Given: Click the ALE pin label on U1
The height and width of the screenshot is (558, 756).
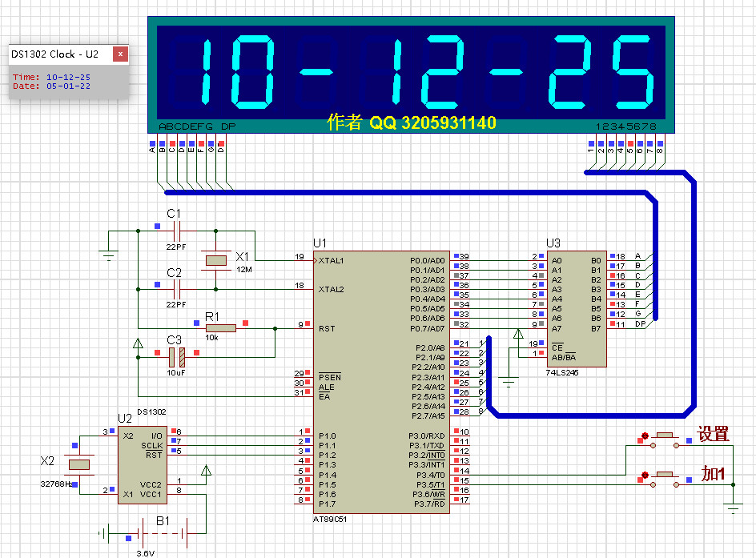Looking at the screenshot, I should (327, 387).
